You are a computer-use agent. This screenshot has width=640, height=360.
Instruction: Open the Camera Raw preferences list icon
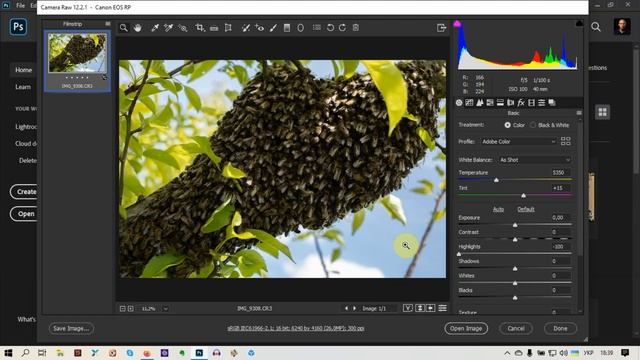coord(317,28)
